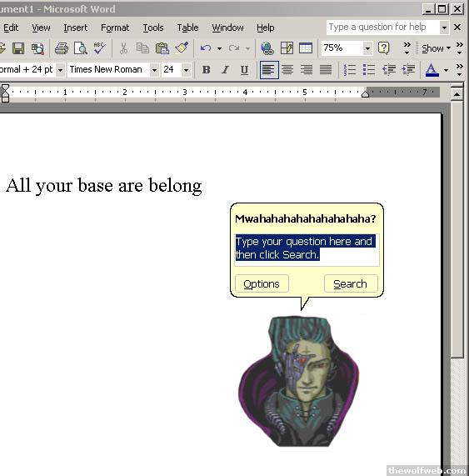
Task: Click the Save floppy disk icon
Action: tap(18, 48)
